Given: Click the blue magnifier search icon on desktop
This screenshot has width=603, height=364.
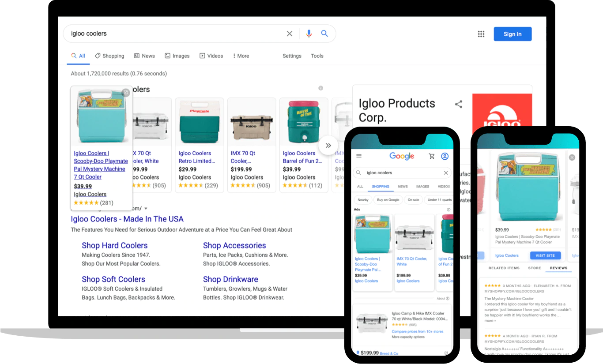Looking at the screenshot, I should tap(324, 34).
